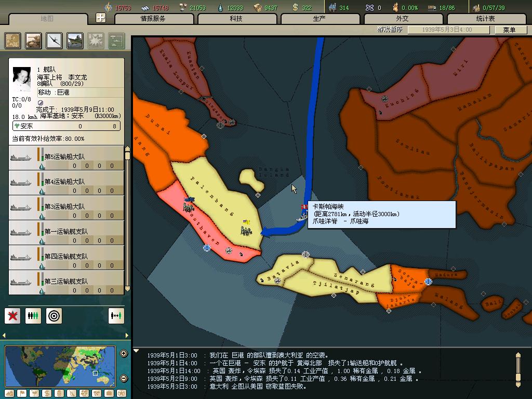The width and height of the screenshot is (532, 399).
Task: Select 第5运输船大队 in the fleet list
Action: [66, 158]
